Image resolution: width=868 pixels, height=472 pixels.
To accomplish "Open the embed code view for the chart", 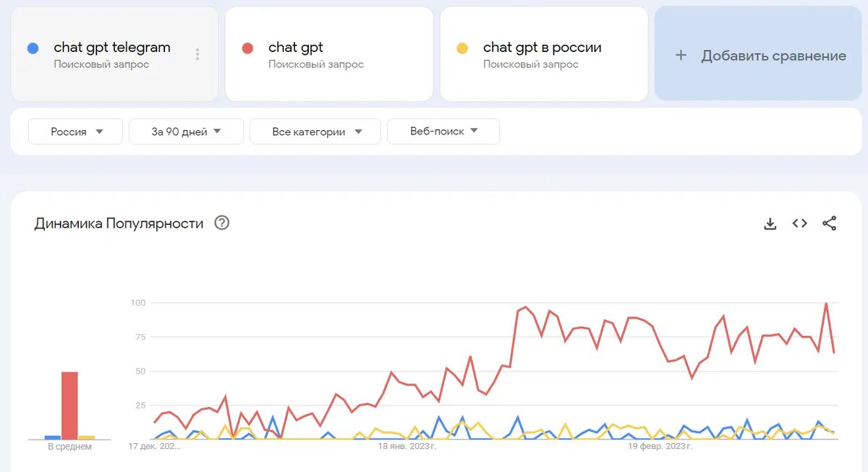I will (x=799, y=223).
